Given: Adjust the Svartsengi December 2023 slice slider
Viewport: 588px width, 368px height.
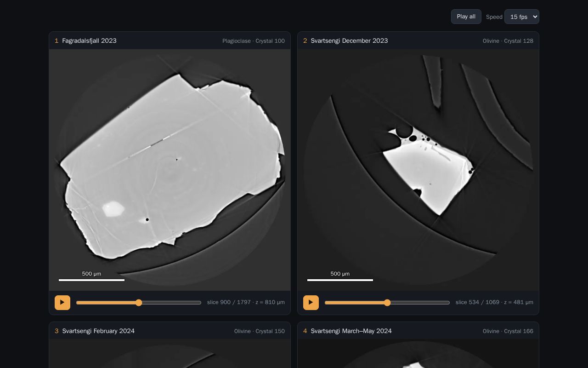Looking at the screenshot, I should point(387,303).
